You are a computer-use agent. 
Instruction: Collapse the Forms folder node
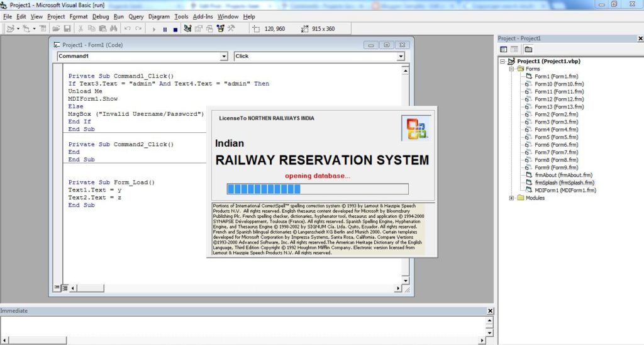click(511, 69)
